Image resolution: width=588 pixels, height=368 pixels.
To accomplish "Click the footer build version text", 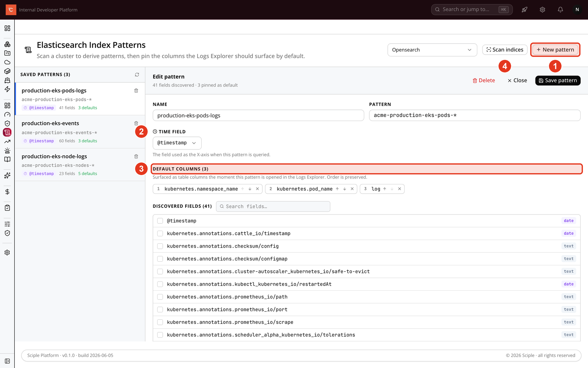I will [x=70, y=355].
